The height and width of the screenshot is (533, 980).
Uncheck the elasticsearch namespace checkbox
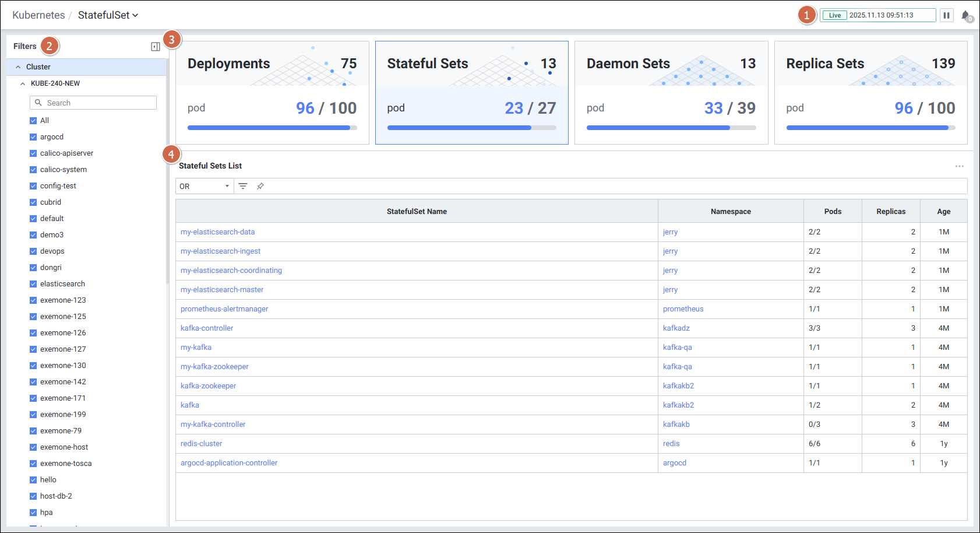[x=33, y=284]
